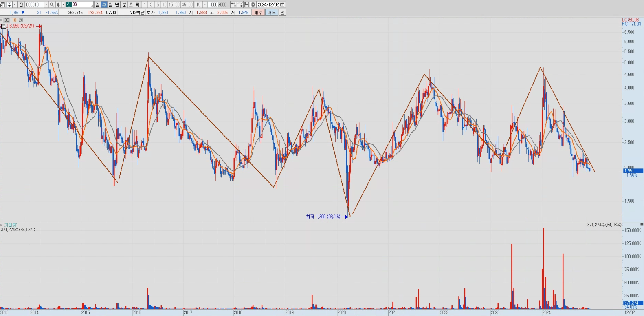Screen dimensions: 644x316
Task: Click the 2024 label on time axis
Action: coord(546,313)
